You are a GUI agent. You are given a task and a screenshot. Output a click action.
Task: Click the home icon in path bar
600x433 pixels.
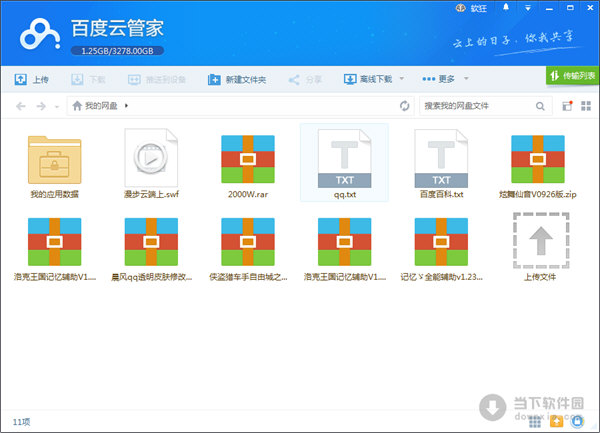coord(77,106)
